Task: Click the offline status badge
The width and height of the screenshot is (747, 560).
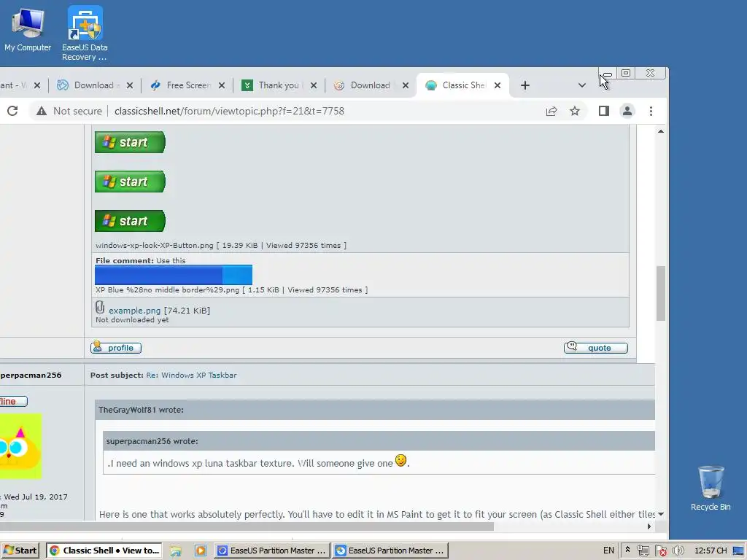Action: point(13,402)
